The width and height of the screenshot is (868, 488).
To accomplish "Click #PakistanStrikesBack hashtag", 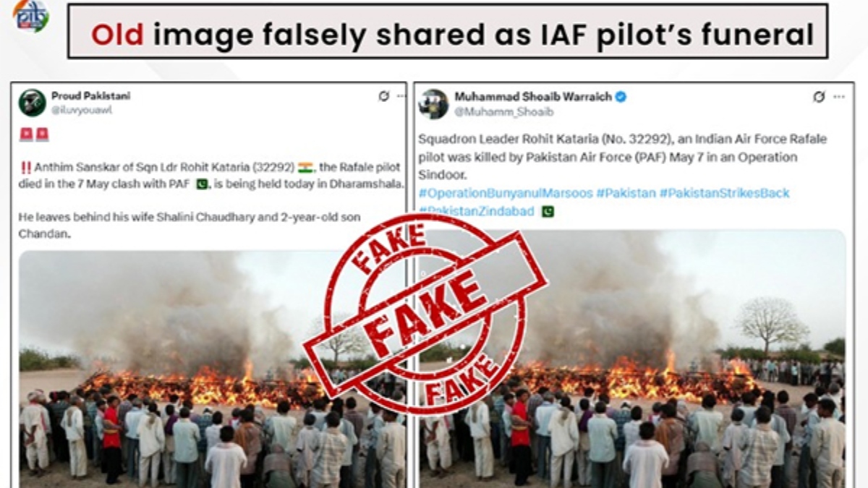I will point(724,193).
